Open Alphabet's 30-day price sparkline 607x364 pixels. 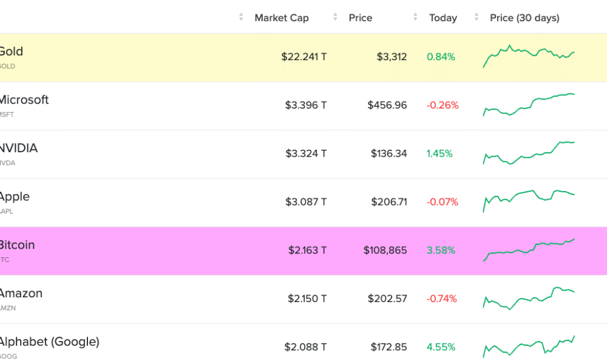pyautogui.click(x=529, y=346)
